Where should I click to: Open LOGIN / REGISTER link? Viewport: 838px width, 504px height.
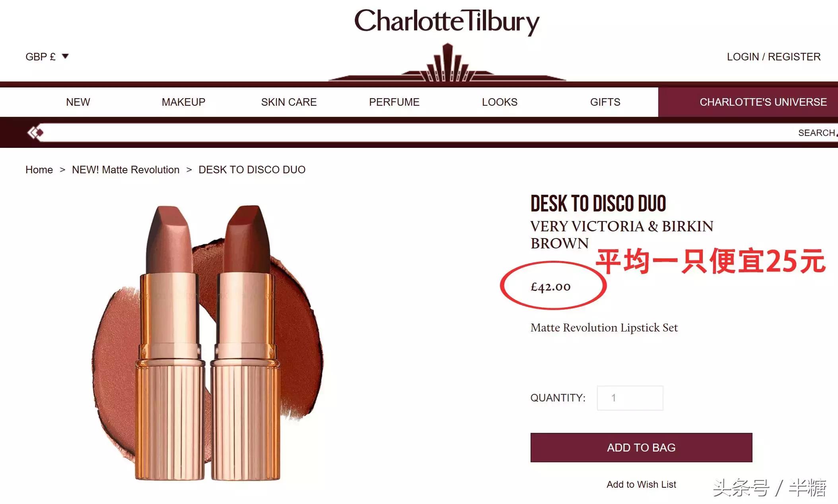coord(774,57)
